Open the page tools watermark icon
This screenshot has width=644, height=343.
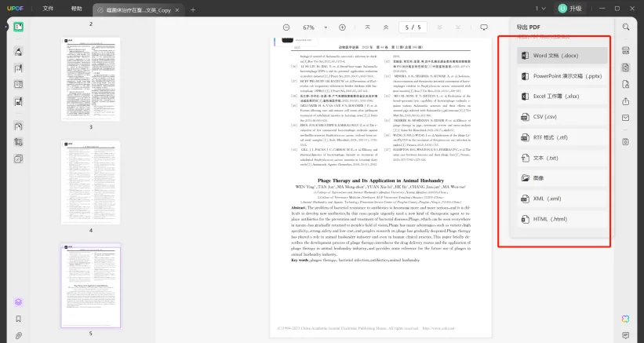pos(18,159)
